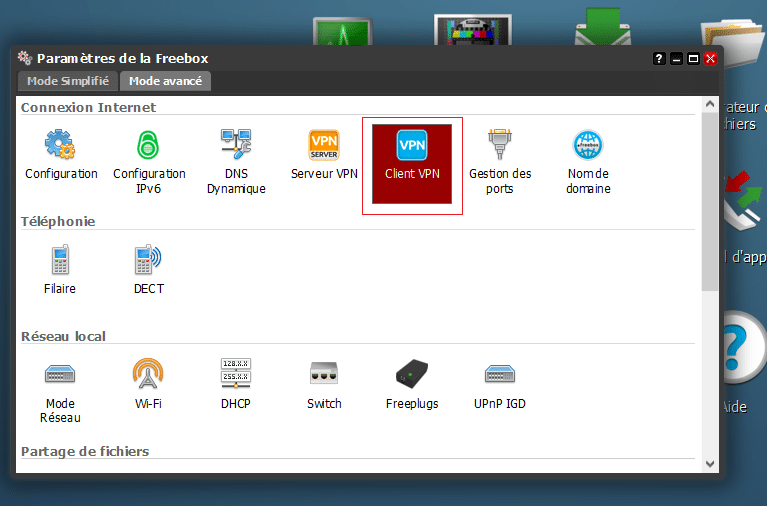
Task: Click the vertical scrollbar thumb
Action: coord(710,202)
